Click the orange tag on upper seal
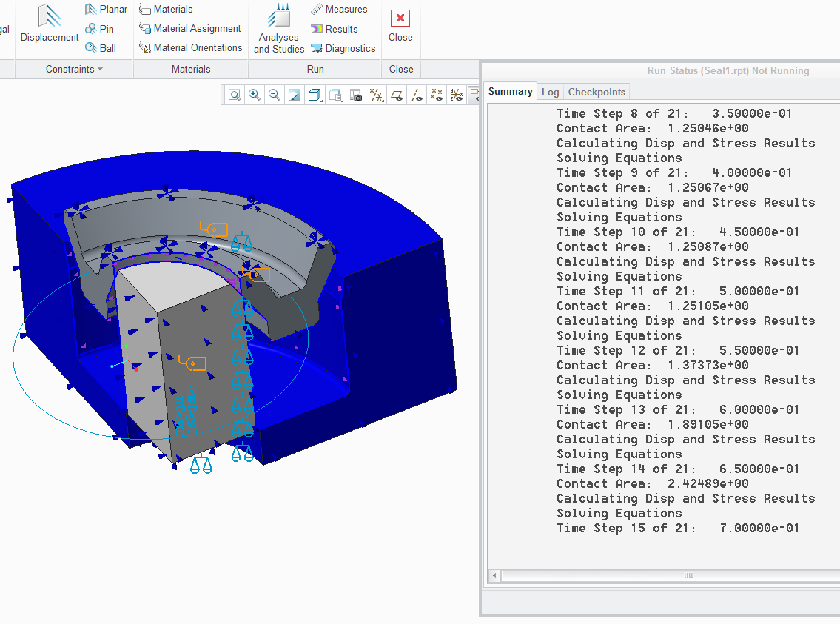Screen dimensions: 840x624 pyautogui.click(x=215, y=229)
